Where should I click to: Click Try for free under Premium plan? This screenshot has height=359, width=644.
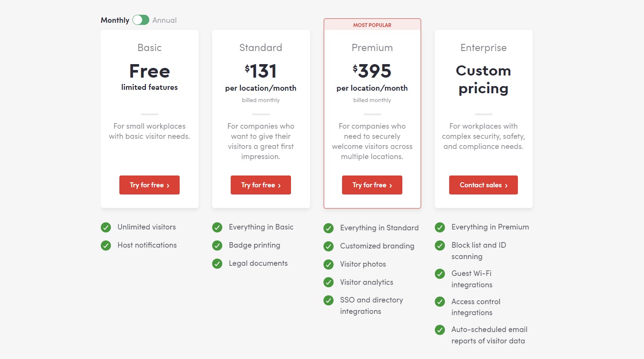372,185
